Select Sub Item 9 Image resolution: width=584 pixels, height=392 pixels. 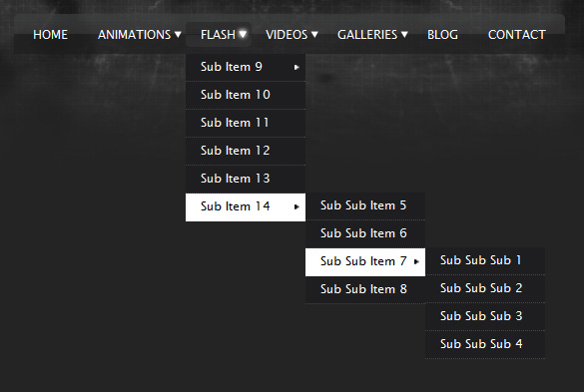point(246,68)
